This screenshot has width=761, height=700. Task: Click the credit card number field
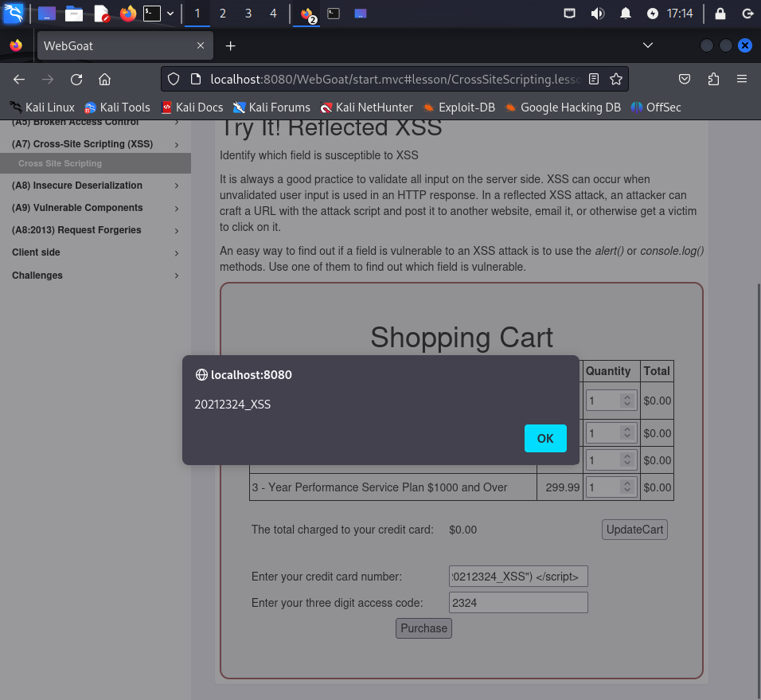(x=518, y=577)
